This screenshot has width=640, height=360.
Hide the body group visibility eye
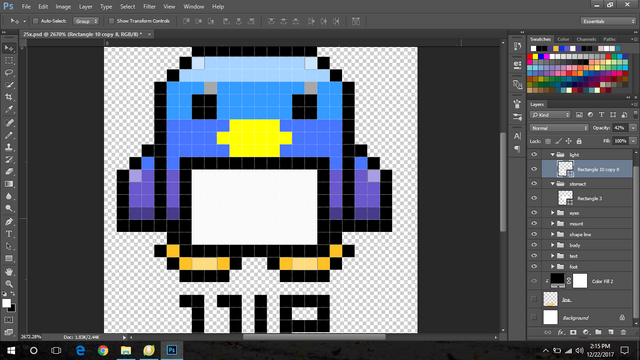click(x=534, y=245)
